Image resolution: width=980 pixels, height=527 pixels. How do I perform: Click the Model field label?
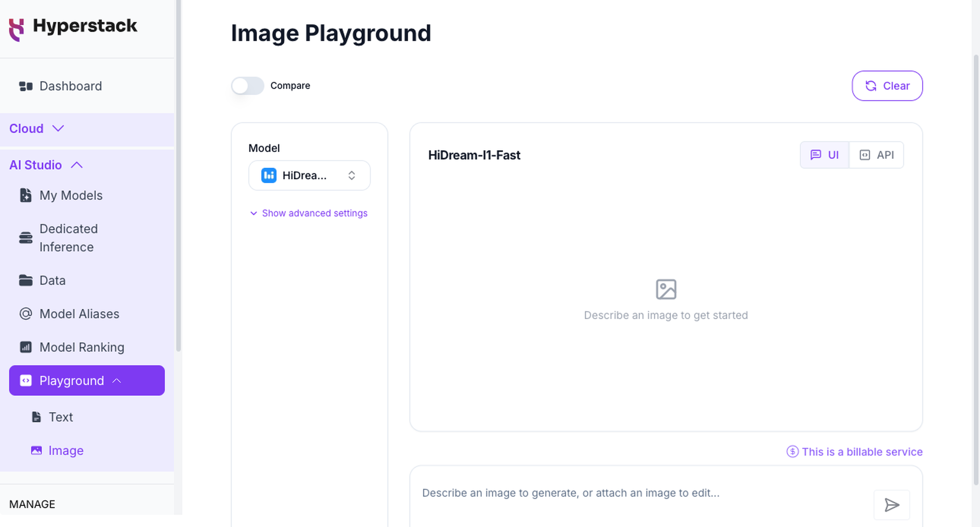pos(264,148)
